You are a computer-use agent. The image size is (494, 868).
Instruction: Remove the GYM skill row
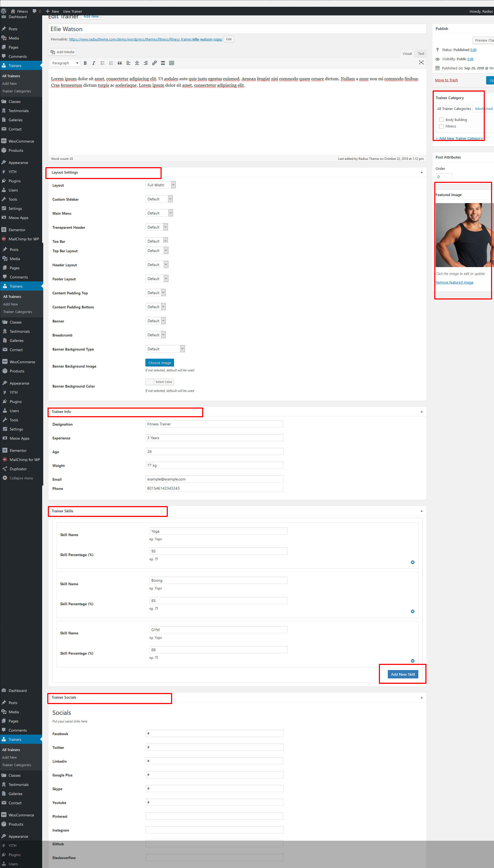pyautogui.click(x=413, y=661)
